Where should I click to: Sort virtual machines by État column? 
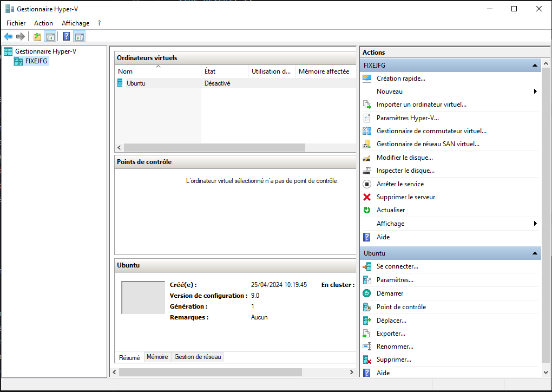click(x=225, y=71)
